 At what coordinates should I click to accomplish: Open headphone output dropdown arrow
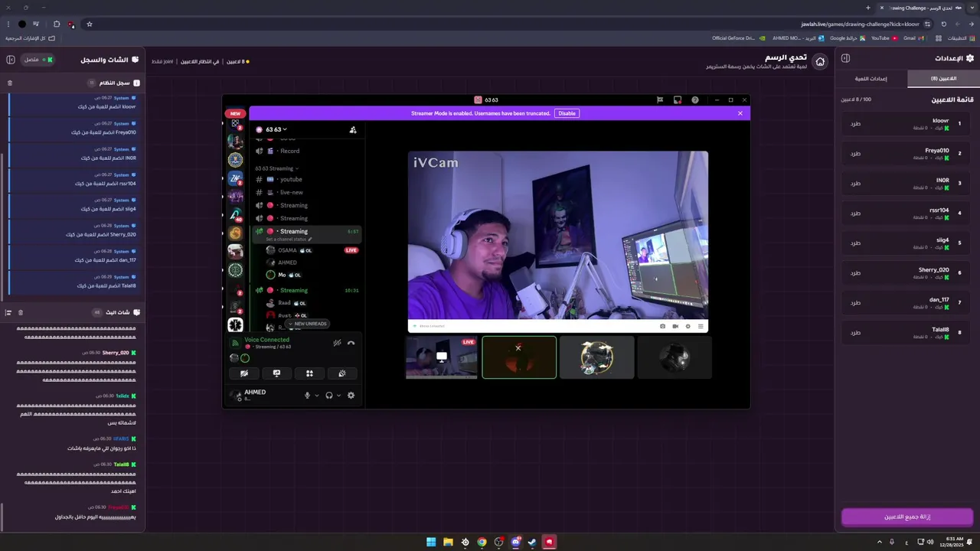(338, 396)
